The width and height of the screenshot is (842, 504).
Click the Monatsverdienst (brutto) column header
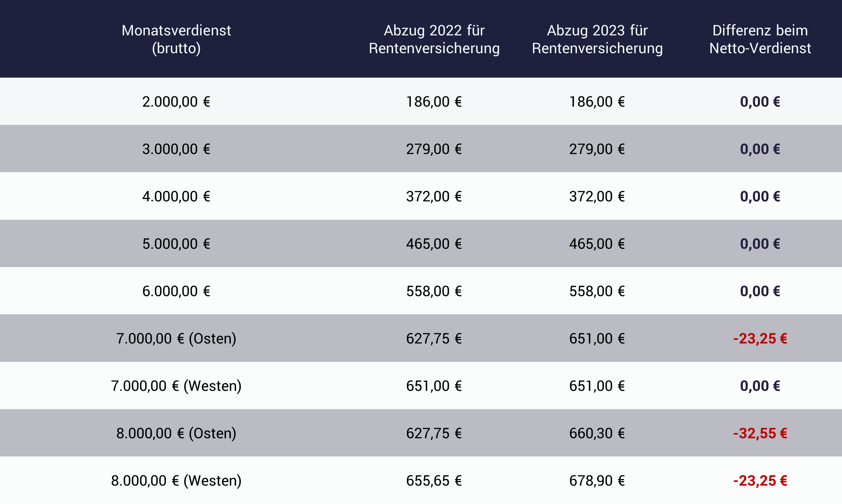coord(176,39)
